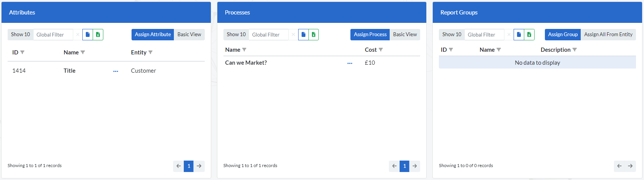
Task: Go to previous page in Attributes panel
Action: 178,166
